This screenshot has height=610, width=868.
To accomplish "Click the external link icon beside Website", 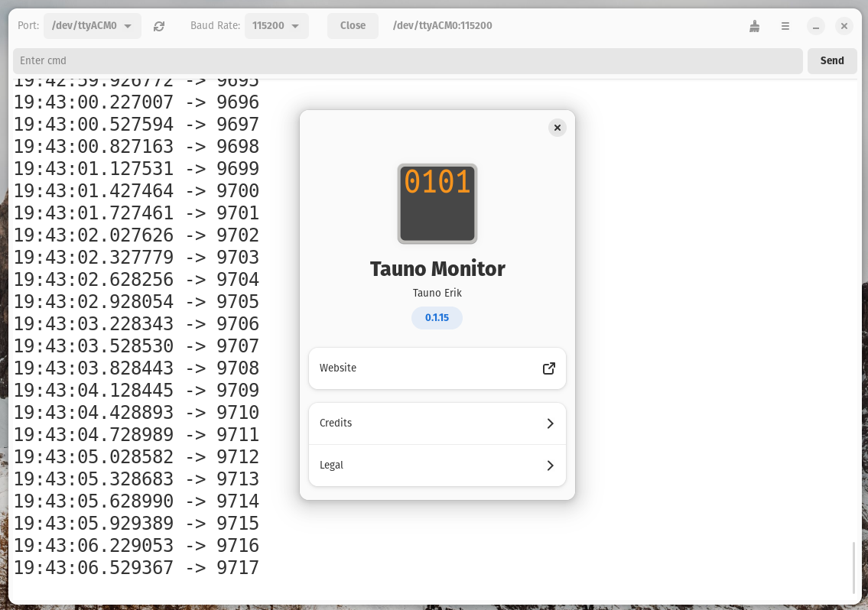I will coord(548,368).
